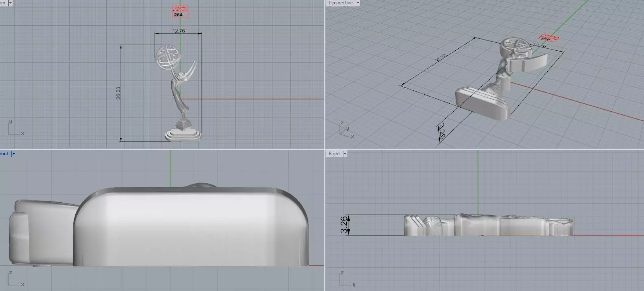644x291 pixels.
Task: Open the Top viewport dropdown arrow
Action: pos(10,3)
